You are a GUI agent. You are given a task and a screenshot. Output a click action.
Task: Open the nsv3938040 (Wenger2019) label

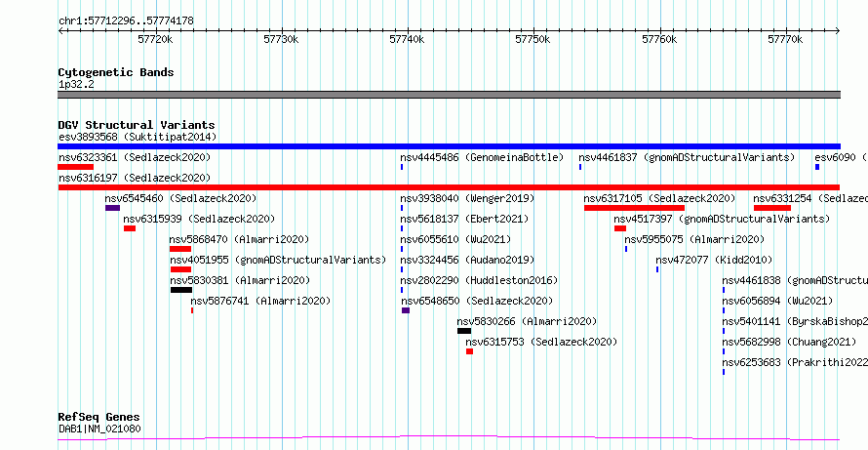[467, 198]
